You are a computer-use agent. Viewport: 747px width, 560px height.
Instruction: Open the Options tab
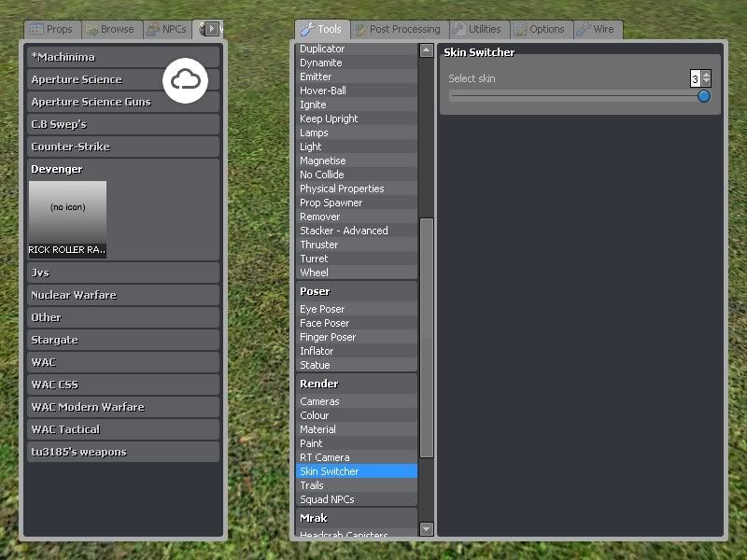point(542,30)
